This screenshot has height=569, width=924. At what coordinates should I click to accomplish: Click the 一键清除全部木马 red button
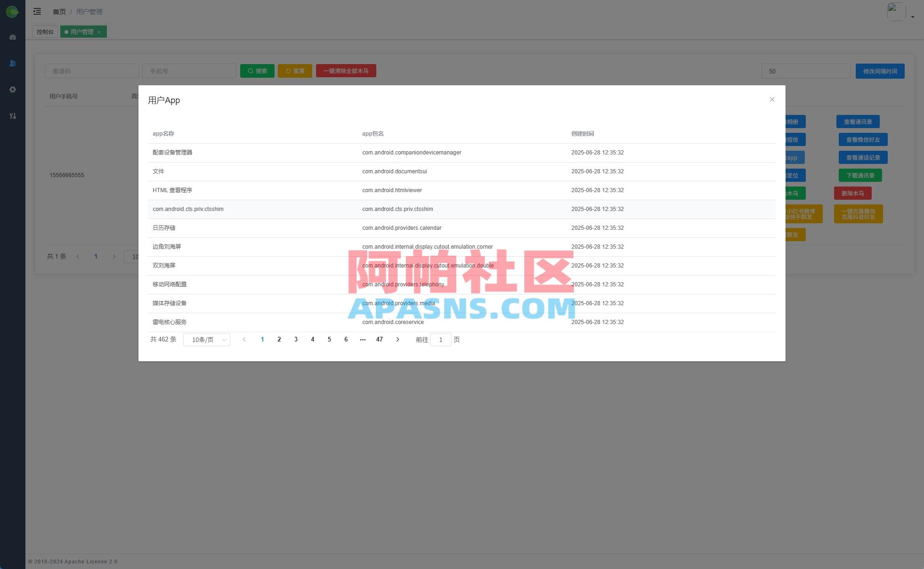[x=346, y=71]
